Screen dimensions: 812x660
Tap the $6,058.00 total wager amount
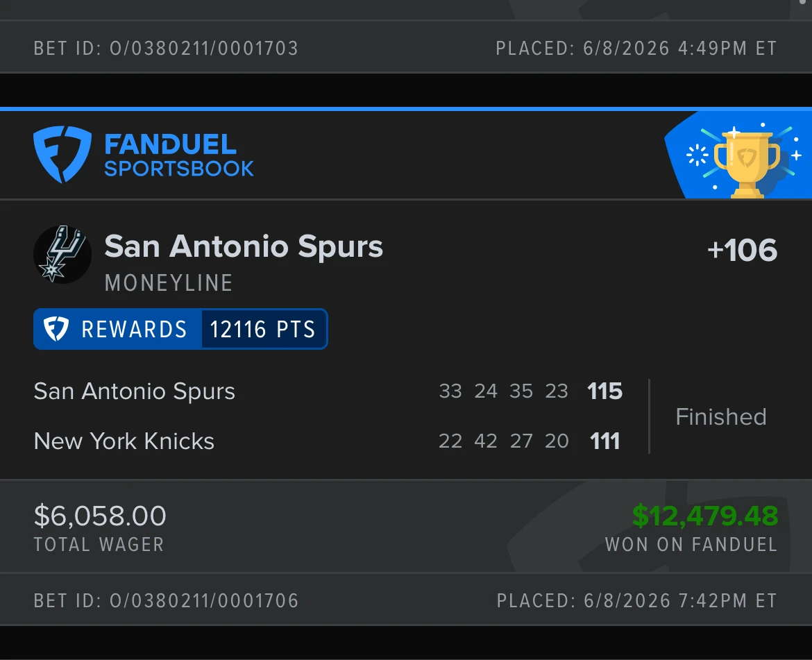tap(100, 516)
